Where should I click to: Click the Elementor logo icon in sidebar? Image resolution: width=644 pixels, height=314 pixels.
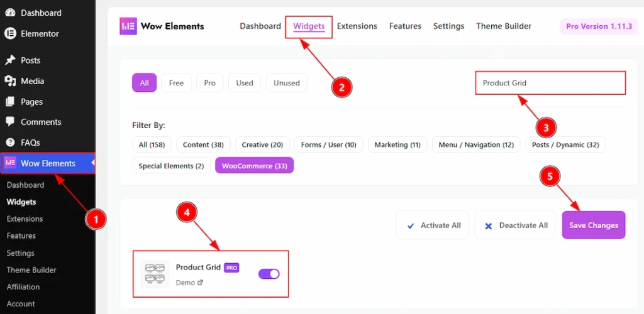tap(10, 34)
